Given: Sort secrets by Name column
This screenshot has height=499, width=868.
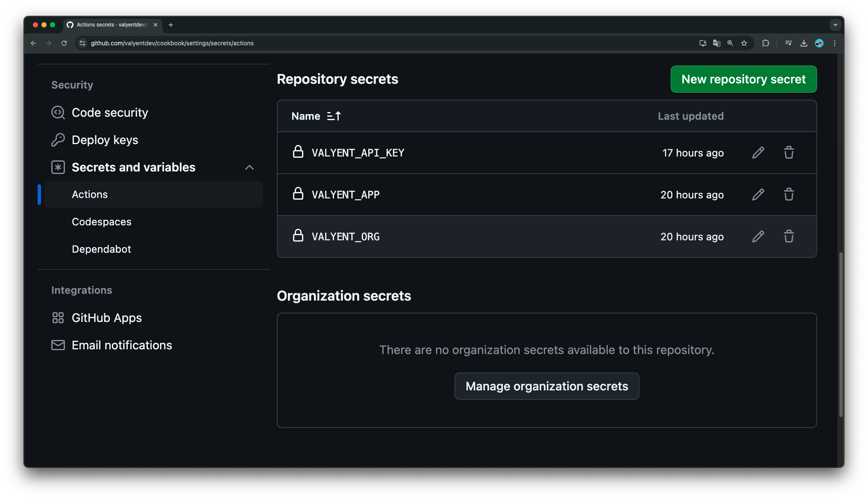Looking at the screenshot, I should pyautogui.click(x=316, y=116).
